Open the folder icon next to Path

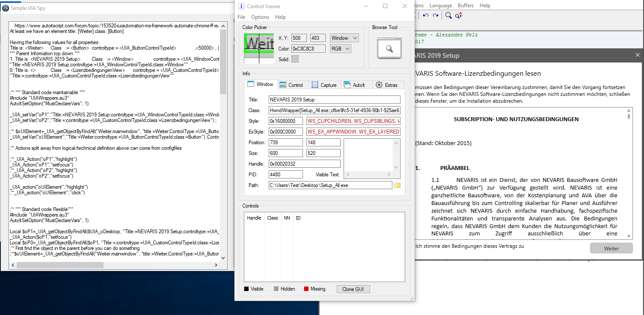pos(397,185)
